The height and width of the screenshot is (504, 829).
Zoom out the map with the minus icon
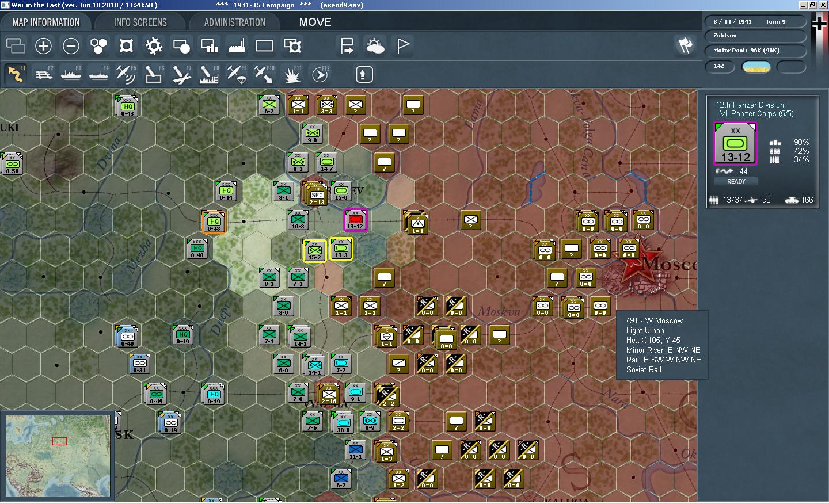(x=71, y=45)
